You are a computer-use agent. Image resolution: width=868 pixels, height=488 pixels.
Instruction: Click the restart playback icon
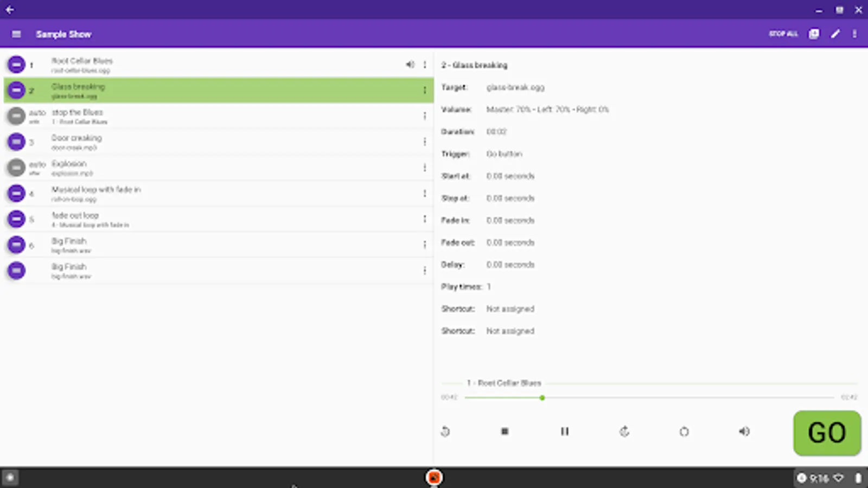click(x=445, y=432)
